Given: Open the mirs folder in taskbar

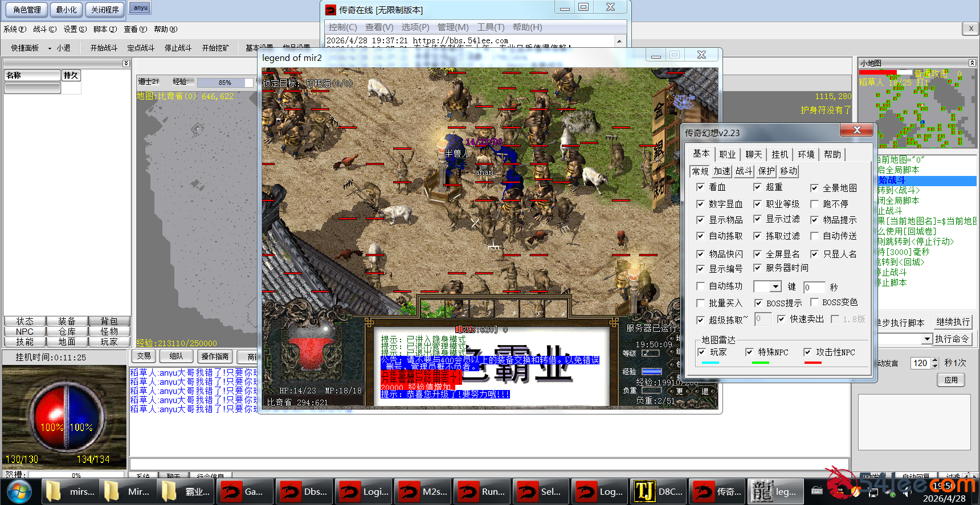Looking at the screenshot, I should click(70, 491).
